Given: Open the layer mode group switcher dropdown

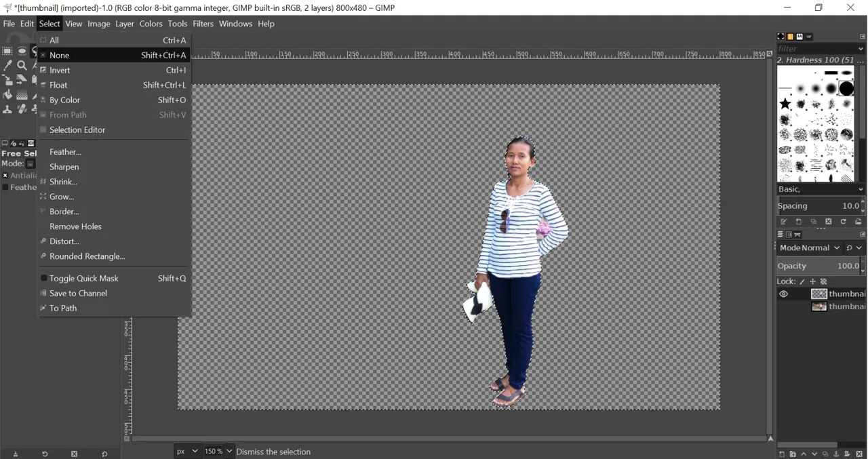Looking at the screenshot, I should 854,248.
